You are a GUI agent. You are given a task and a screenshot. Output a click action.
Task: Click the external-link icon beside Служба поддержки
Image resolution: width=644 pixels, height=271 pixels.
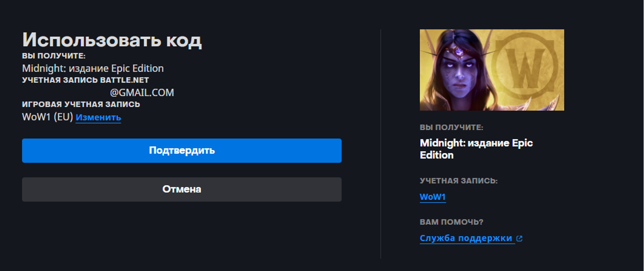click(519, 238)
